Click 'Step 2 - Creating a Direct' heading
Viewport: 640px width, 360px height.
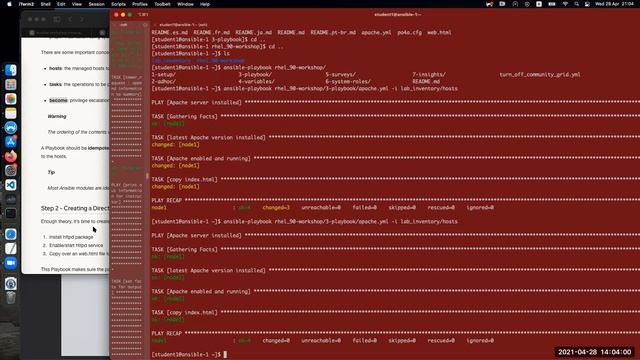75,208
